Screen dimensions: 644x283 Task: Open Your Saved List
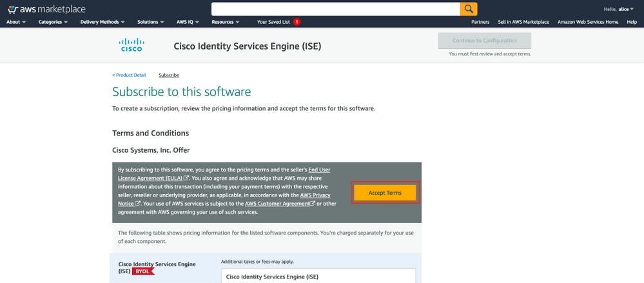[273, 22]
